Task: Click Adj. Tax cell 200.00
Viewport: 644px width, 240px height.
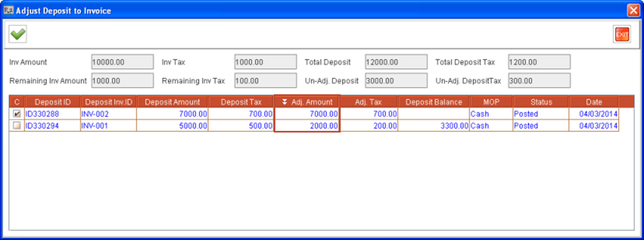Action: click(369, 126)
